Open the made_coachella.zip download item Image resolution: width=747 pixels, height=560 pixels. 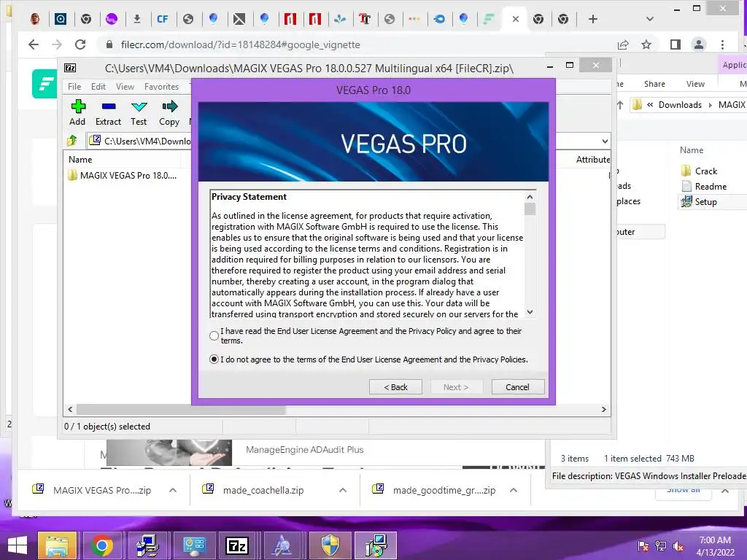263,490
